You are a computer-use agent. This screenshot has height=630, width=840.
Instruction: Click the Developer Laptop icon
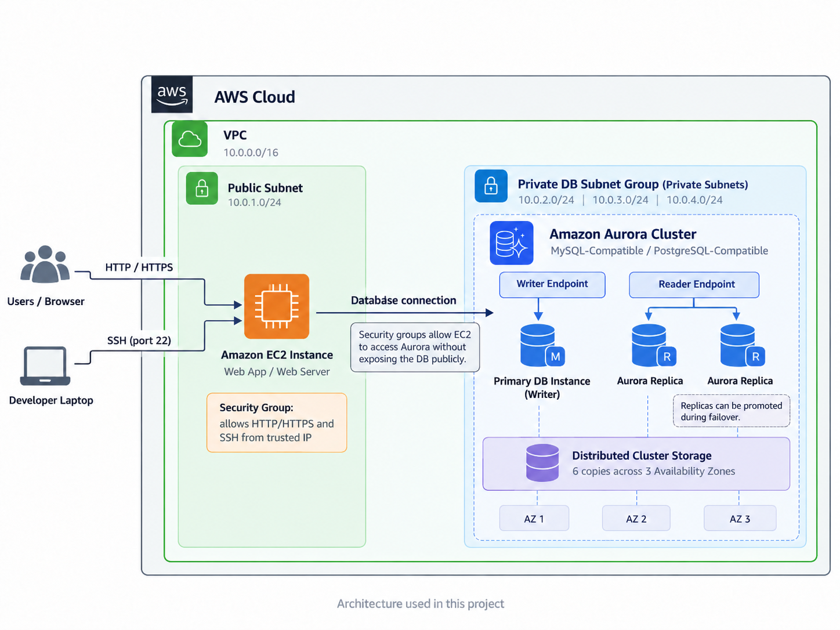[x=45, y=366]
